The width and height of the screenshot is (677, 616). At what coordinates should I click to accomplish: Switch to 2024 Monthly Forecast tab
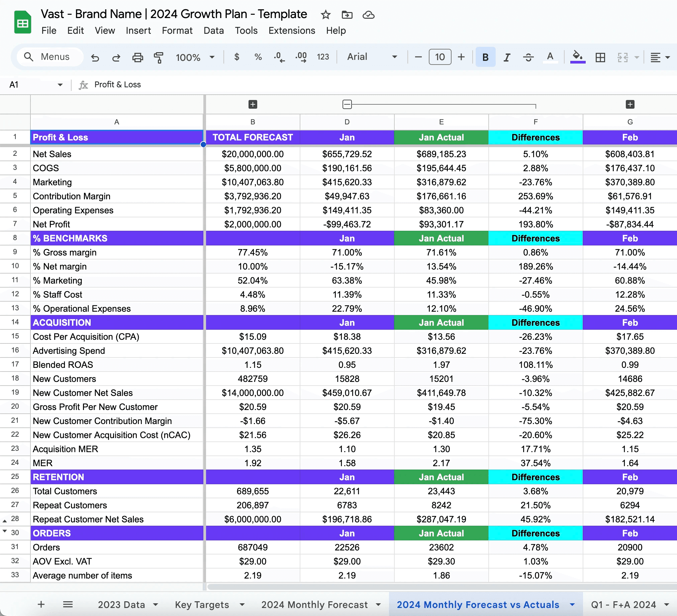[x=314, y=605]
